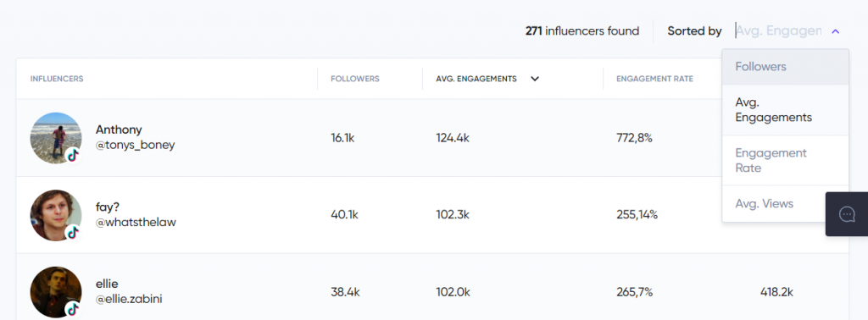
Task: Open the chat support widget icon
Action: click(847, 214)
